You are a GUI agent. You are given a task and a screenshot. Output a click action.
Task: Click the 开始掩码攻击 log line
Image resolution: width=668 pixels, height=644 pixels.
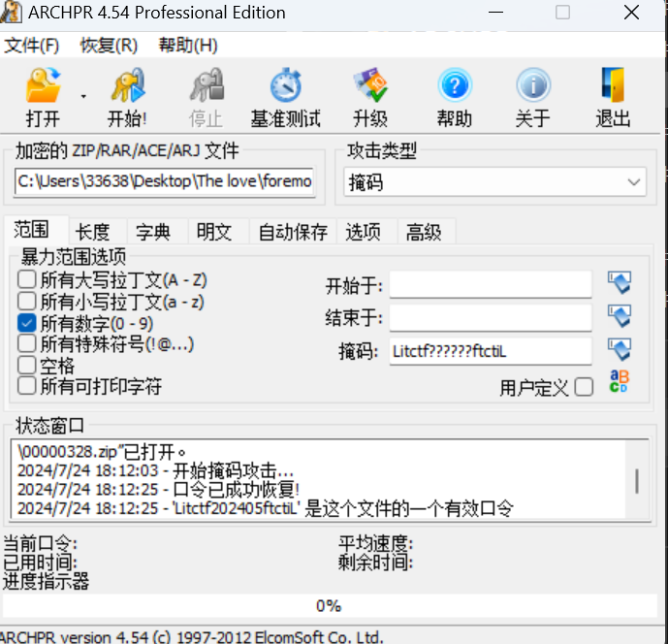click(155, 471)
